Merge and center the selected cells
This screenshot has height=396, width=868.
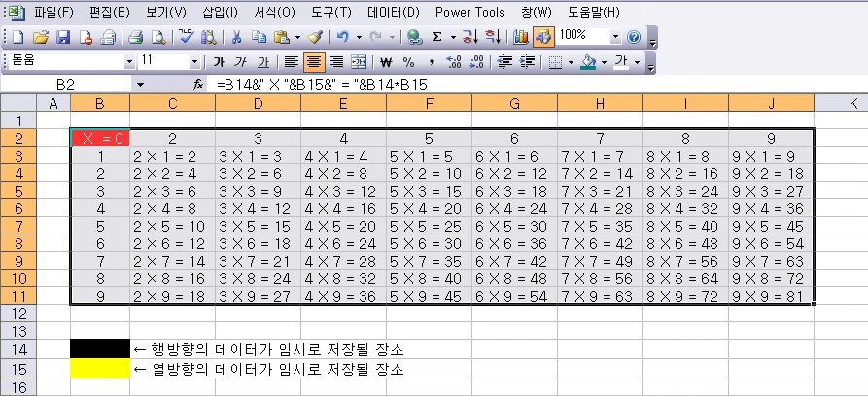(360, 62)
